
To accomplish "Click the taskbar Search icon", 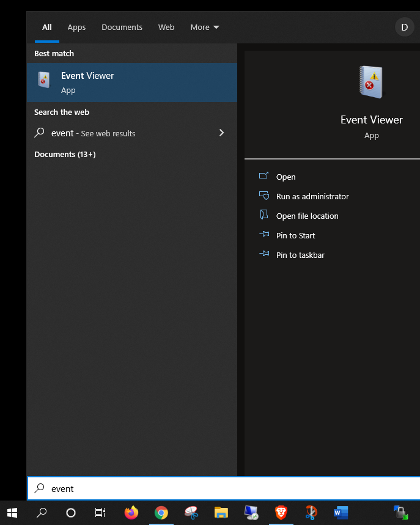I will (42, 513).
